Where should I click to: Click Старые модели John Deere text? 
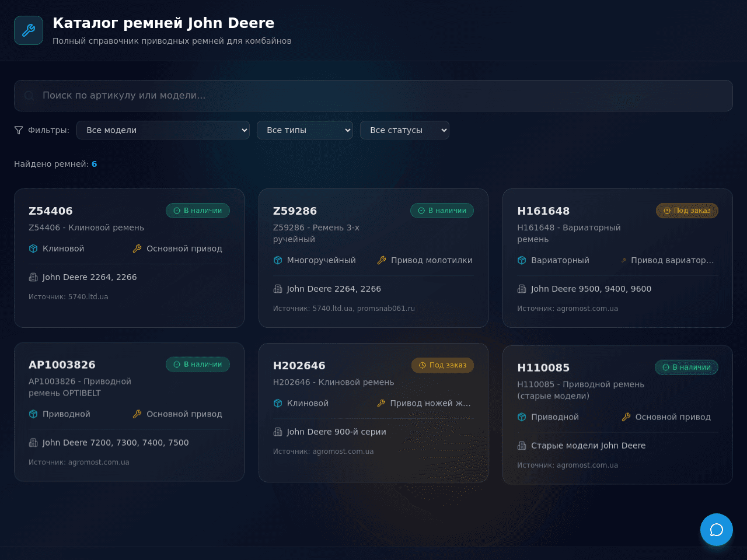[588, 446]
